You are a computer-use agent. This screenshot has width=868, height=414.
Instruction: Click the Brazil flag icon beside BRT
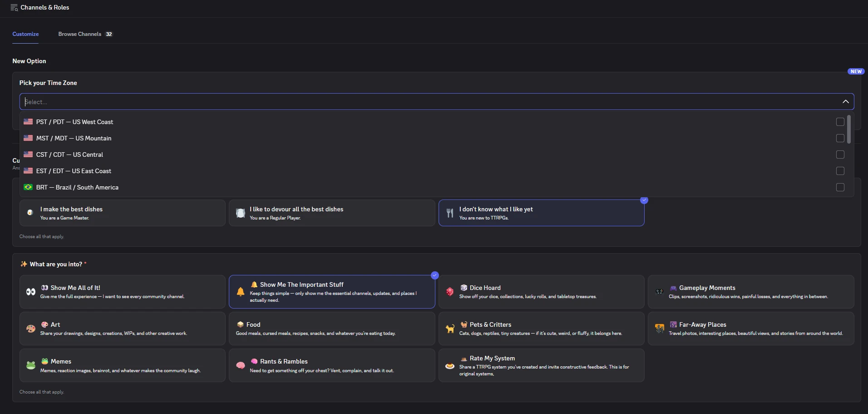28,187
